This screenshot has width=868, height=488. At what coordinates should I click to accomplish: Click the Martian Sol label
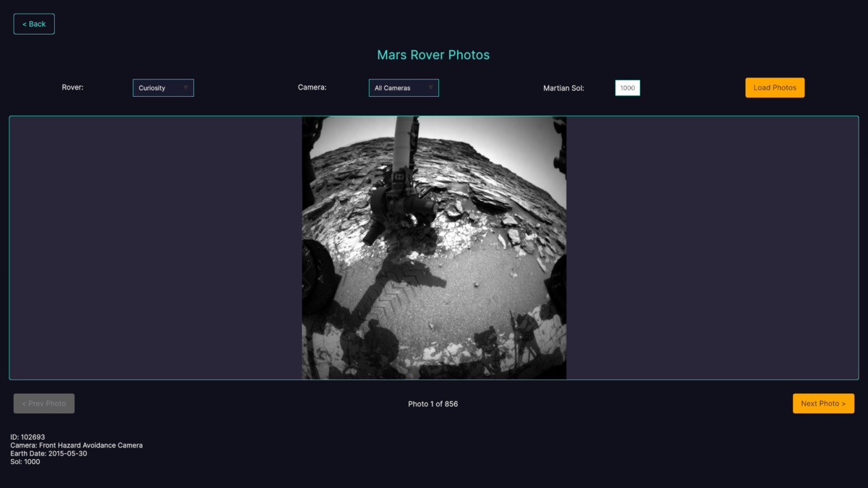(x=563, y=88)
